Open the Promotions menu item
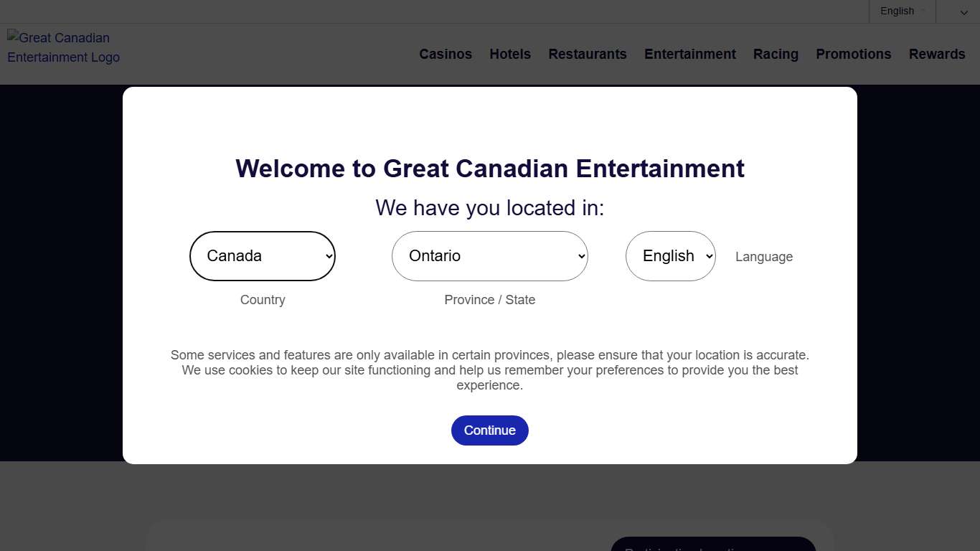980x551 pixels. tap(853, 55)
